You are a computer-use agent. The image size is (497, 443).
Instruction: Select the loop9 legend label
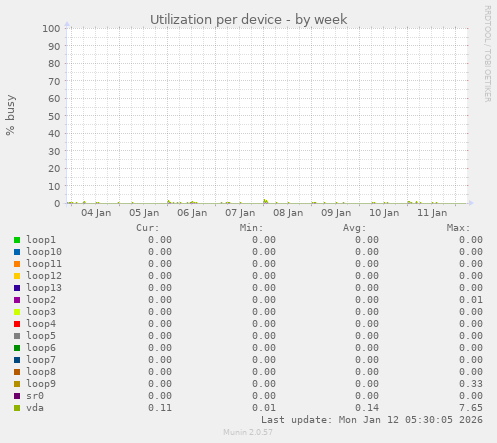pos(41,384)
